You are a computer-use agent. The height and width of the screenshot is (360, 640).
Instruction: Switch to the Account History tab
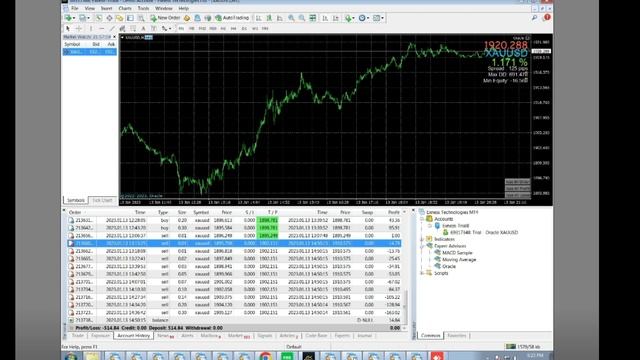(133, 336)
